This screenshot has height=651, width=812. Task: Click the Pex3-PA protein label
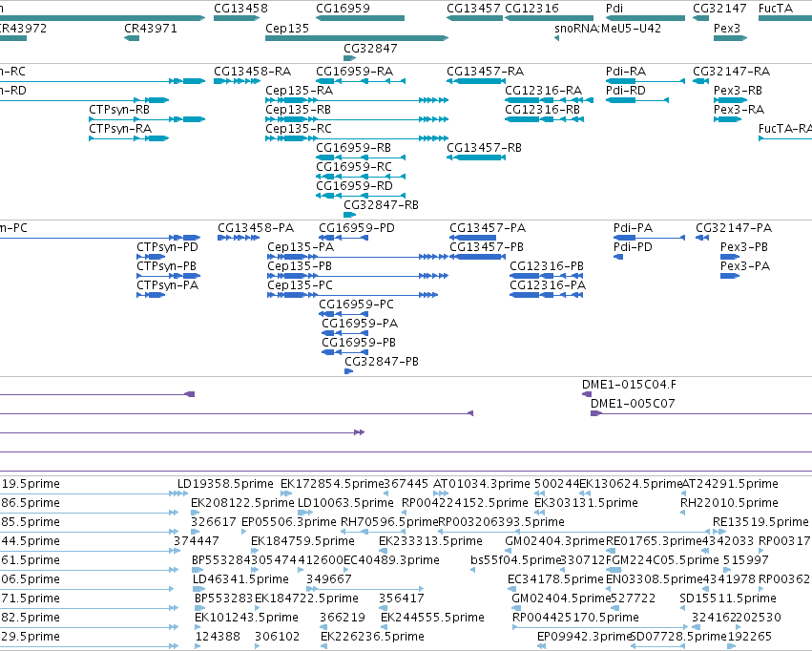pos(744,265)
